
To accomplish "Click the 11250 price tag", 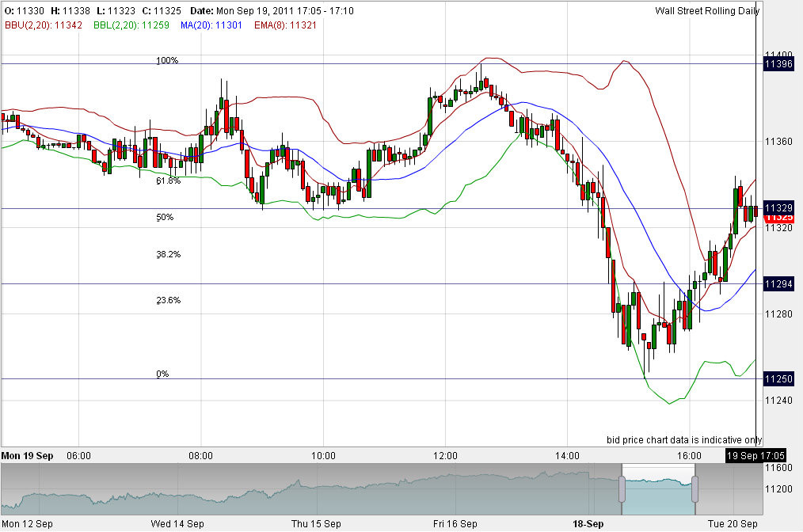I will 778,379.
